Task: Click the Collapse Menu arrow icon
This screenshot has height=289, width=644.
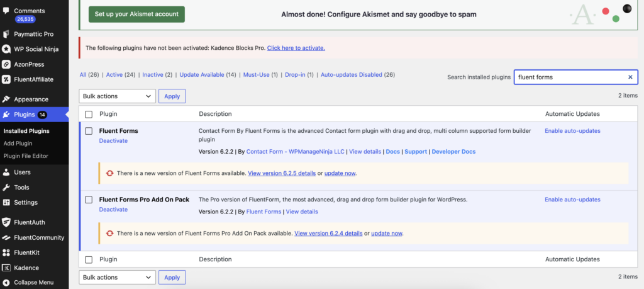Action: 6,283
